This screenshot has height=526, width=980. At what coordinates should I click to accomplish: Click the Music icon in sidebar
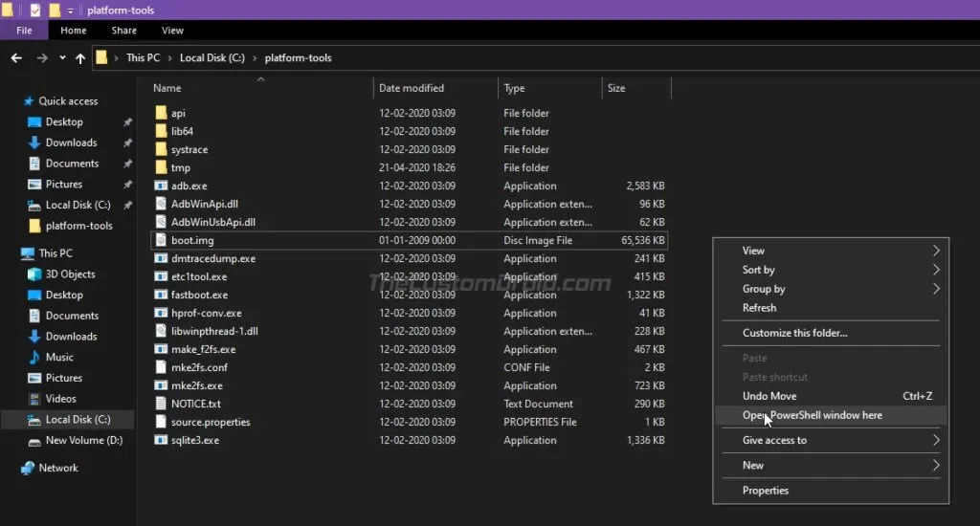(34, 358)
